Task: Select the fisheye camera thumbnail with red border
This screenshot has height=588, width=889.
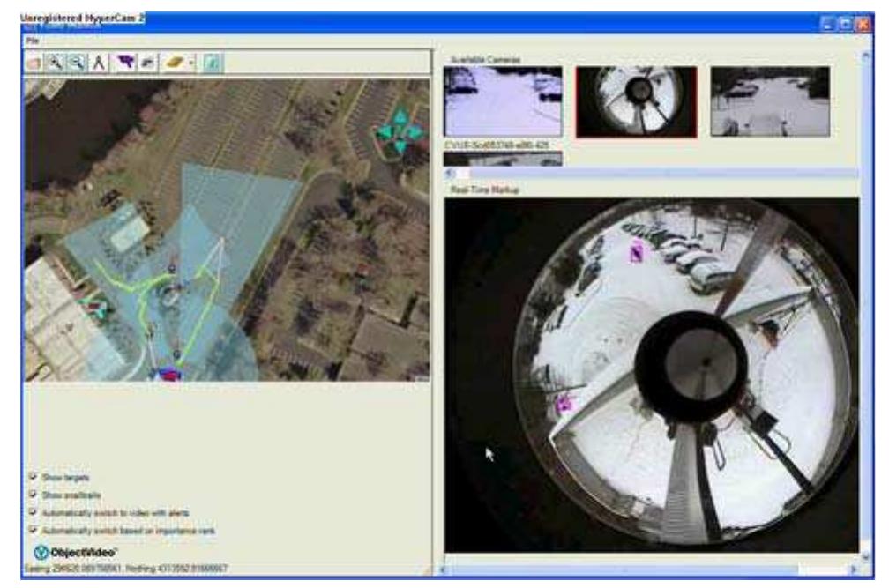Action: coord(636,101)
